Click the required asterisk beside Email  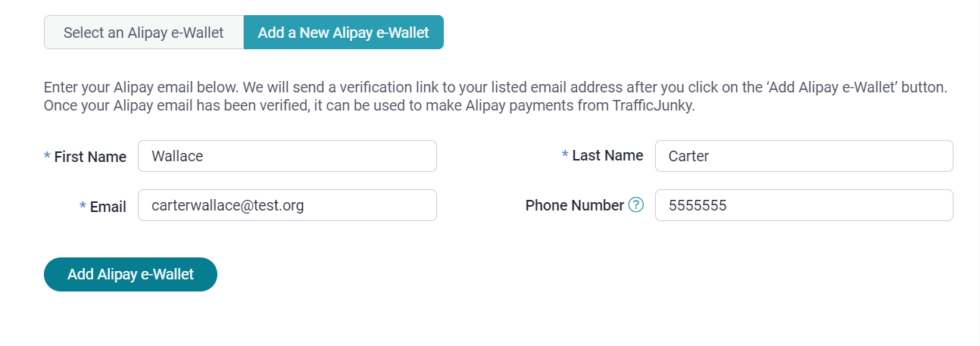[x=83, y=205]
